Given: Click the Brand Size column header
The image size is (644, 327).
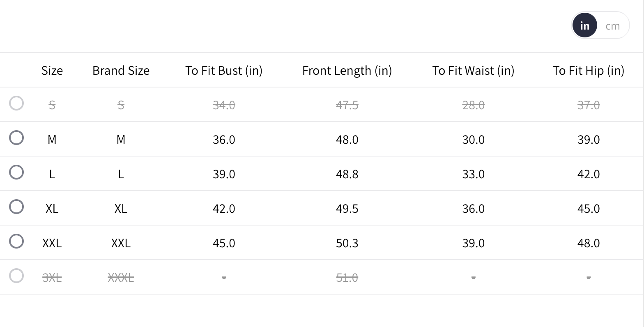Looking at the screenshot, I should tap(121, 71).
